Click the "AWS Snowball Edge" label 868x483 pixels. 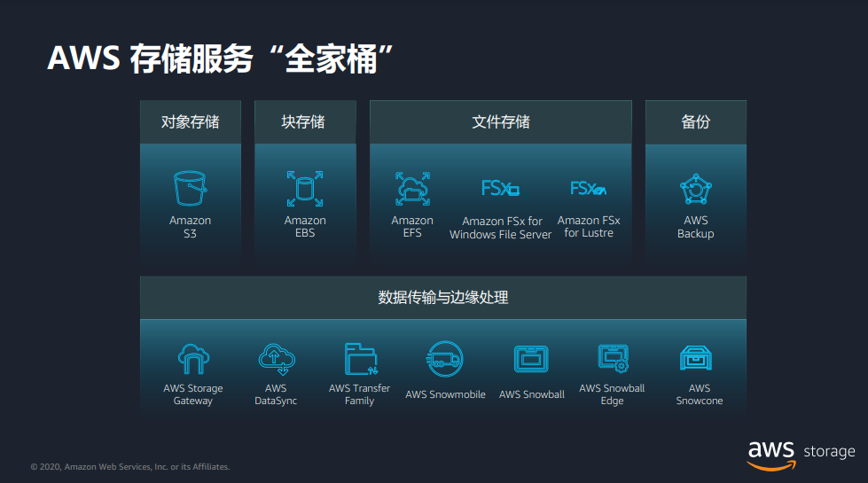[x=613, y=394]
